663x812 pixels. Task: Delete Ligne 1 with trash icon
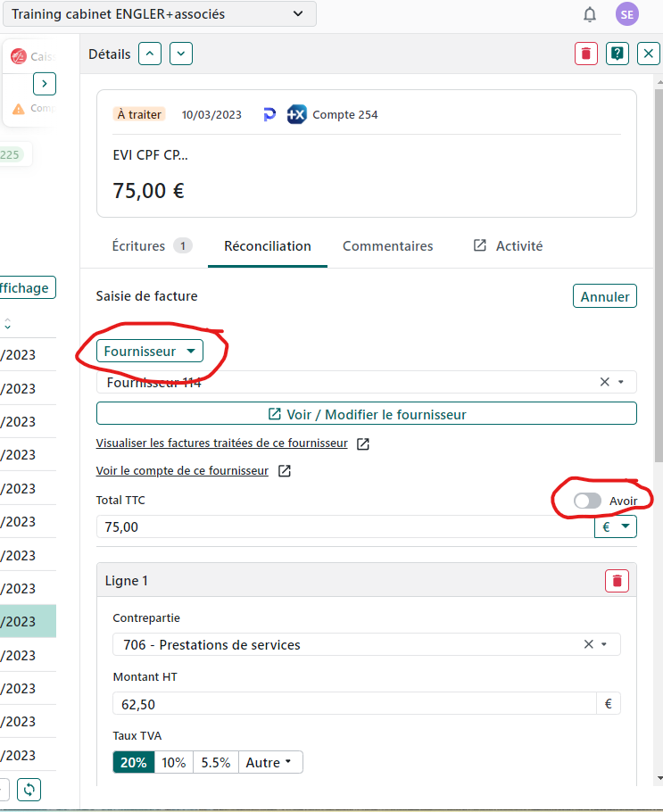[617, 581]
